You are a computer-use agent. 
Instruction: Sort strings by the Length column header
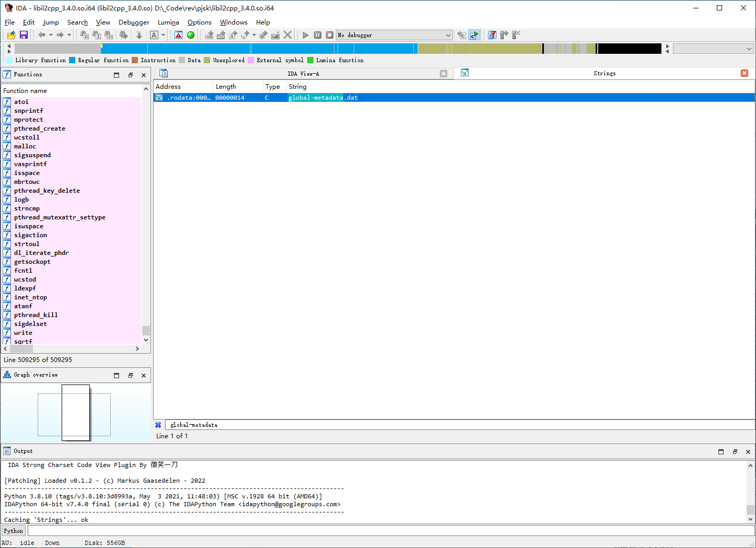pyautogui.click(x=226, y=87)
